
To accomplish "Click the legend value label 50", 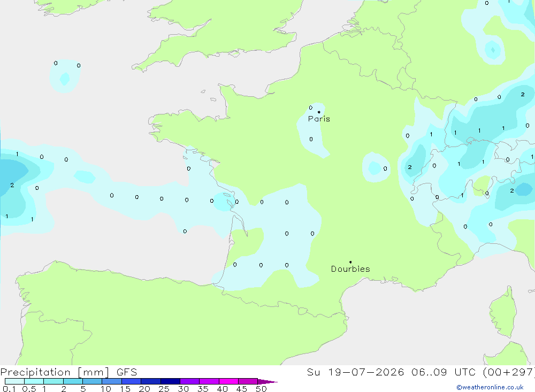I will [x=261, y=389].
